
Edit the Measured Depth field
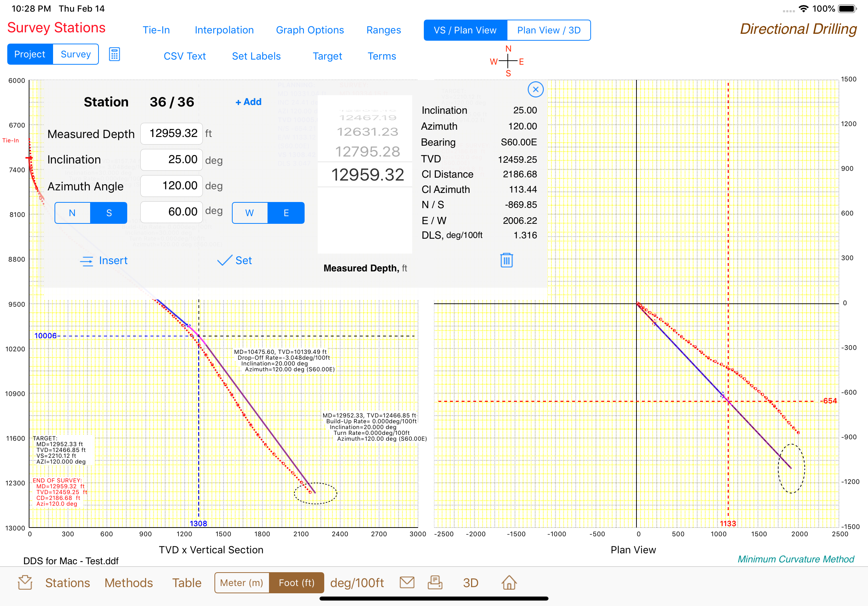tap(172, 133)
